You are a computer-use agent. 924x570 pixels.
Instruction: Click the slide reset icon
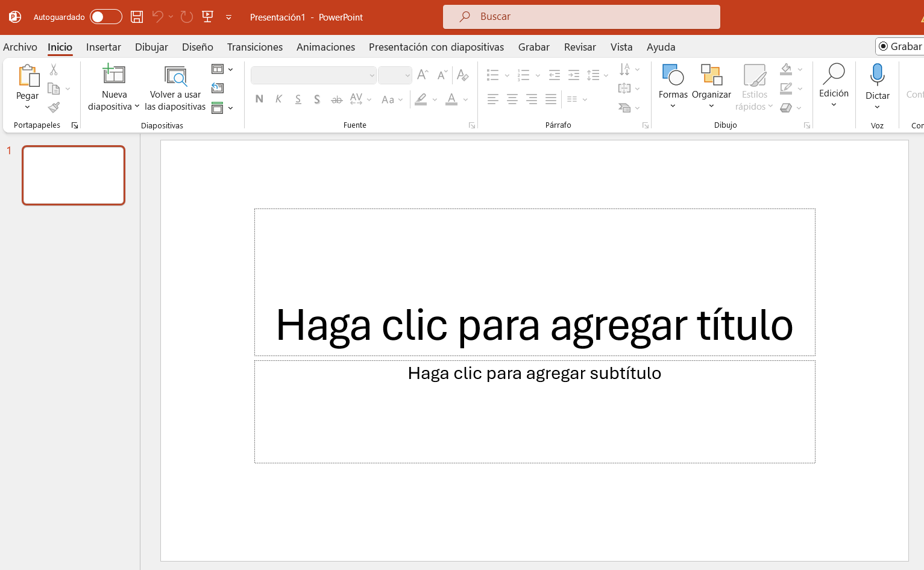(218, 89)
